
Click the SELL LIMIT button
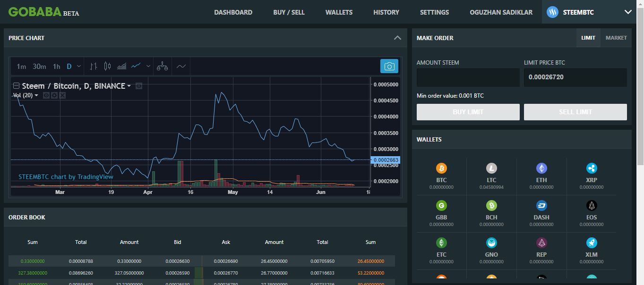click(575, 112)
